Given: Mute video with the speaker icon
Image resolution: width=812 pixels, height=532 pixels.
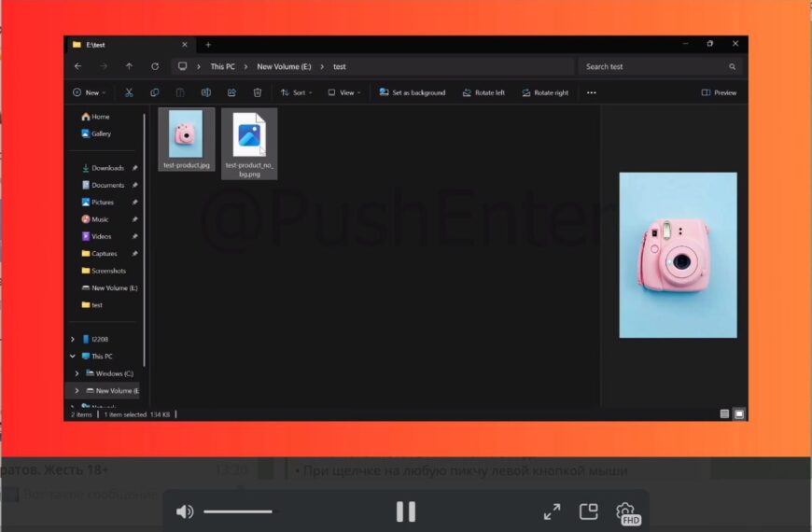Looking at the screenshot, I should (x=185, y=511).
